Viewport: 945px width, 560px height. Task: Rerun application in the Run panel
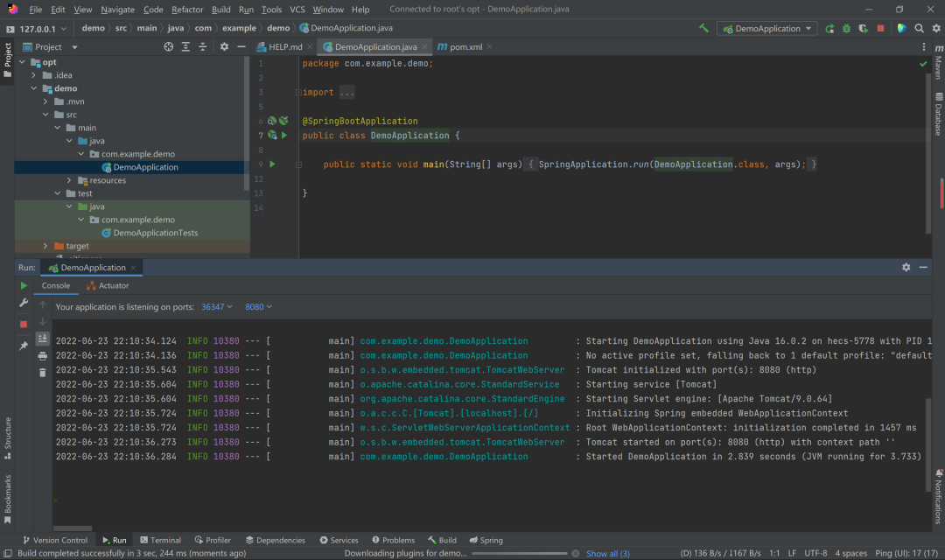click(x=24, y=286)
